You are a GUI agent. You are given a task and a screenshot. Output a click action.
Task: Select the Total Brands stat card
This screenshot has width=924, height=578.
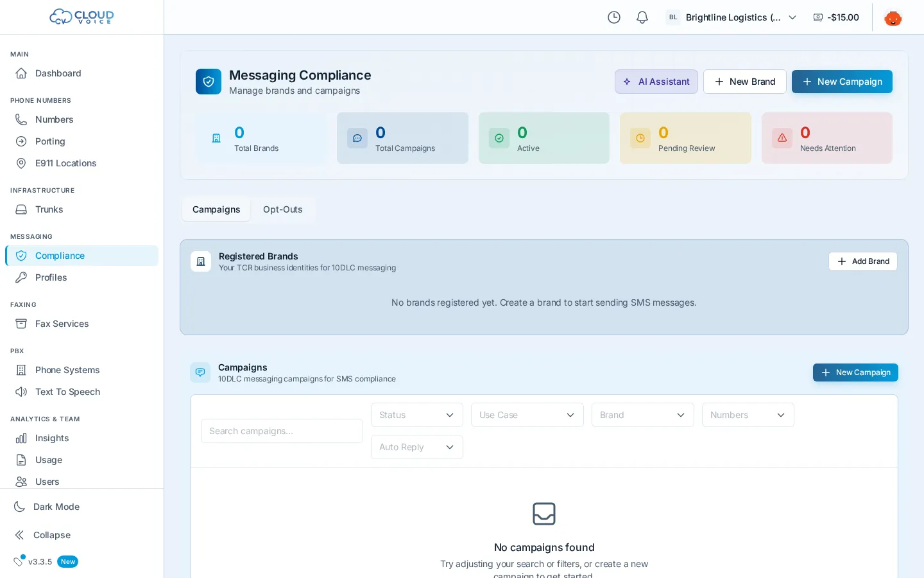point(261,138)
